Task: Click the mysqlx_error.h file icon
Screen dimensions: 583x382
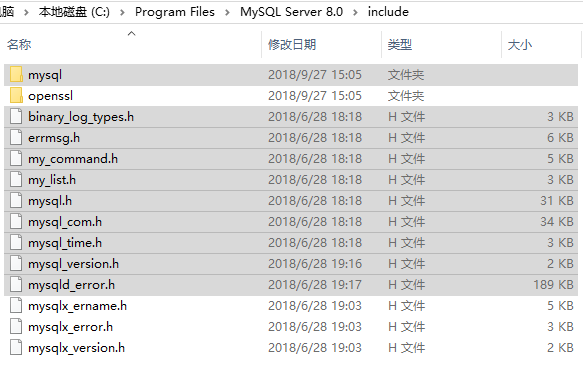Action: tap(16, 327)
